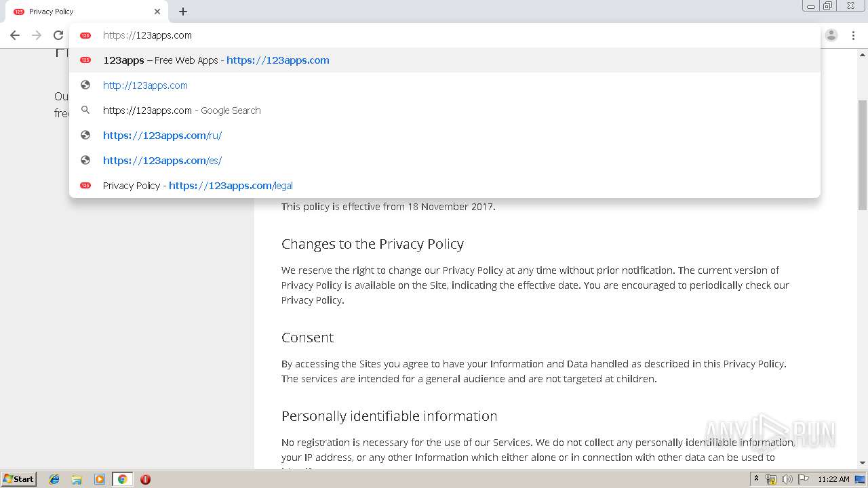
Task: Click the browser back arrow
Action: pos(15,35)
